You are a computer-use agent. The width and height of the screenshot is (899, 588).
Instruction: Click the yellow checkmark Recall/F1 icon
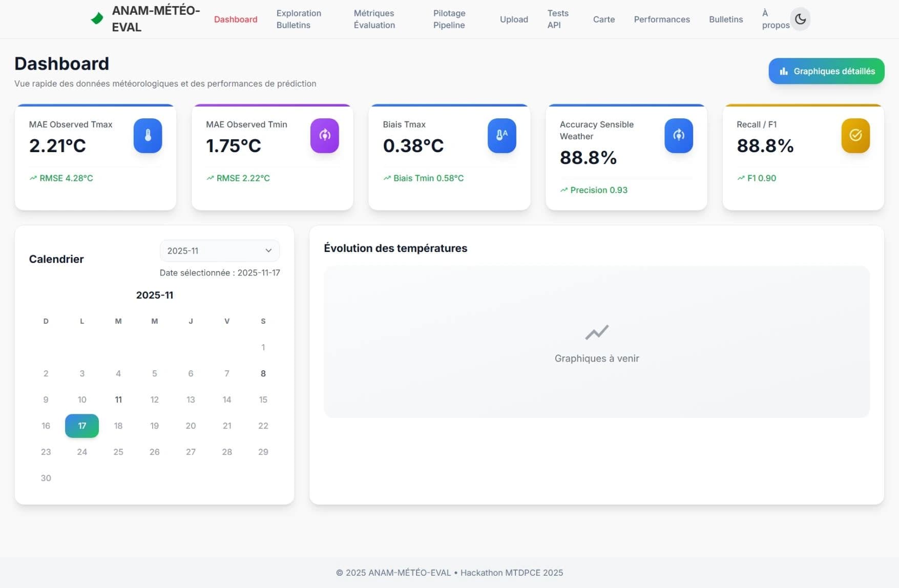point(855,136)
